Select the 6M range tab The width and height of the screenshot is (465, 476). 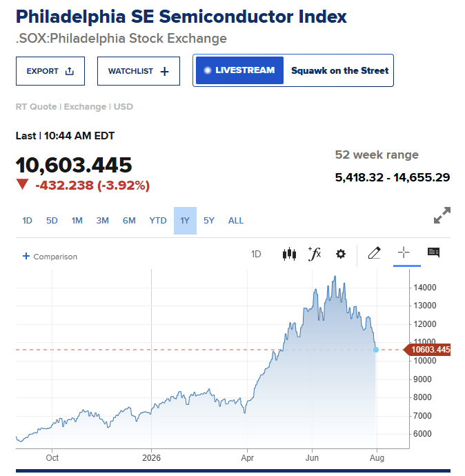[129, 221]
